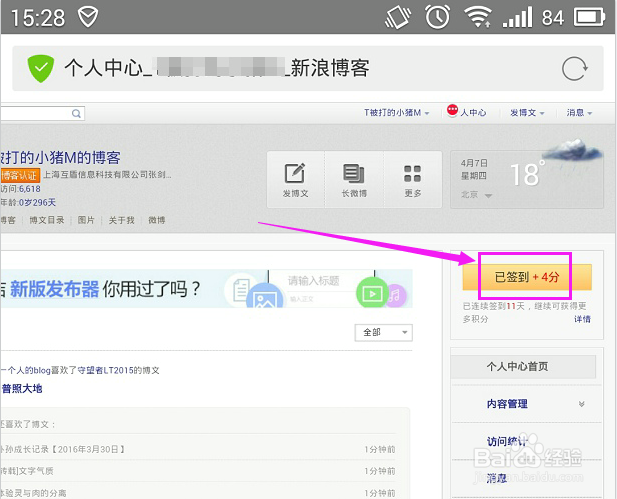Tap the browser address bar title
Viewport: 617px width, 499px height.
[217, 68]
